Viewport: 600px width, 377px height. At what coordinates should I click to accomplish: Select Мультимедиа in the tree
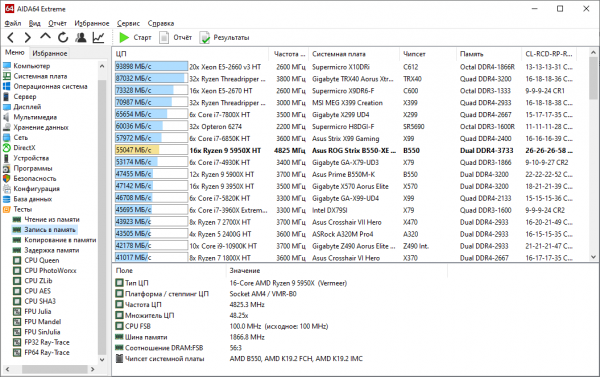tap(35, 117)
